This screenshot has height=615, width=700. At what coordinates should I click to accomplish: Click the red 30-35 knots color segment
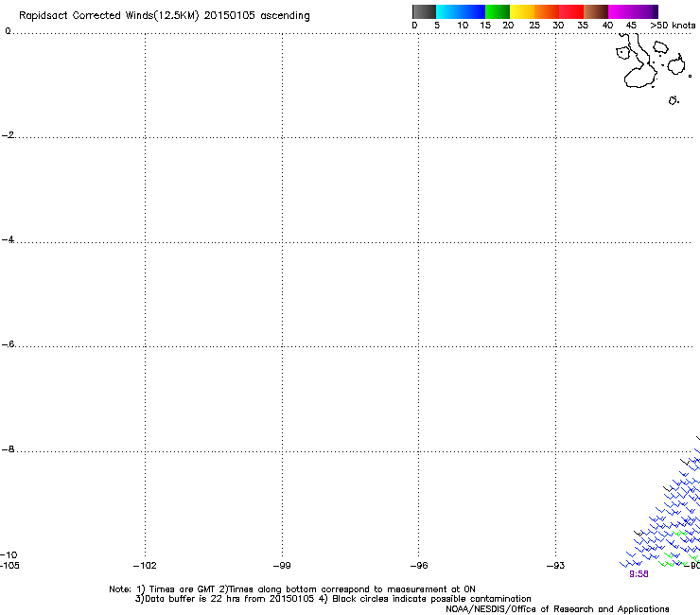[571, 11]
